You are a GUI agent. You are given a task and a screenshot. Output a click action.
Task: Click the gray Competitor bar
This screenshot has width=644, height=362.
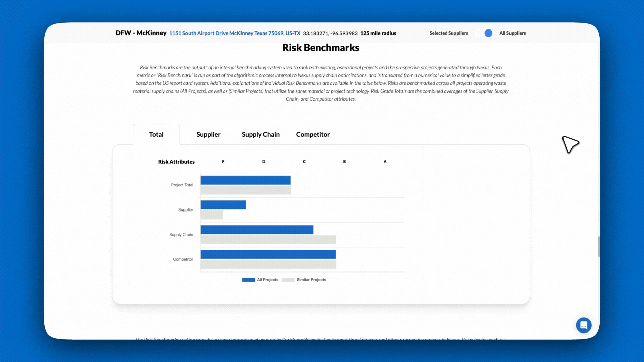pyautogui.click(x=268, y=264)
